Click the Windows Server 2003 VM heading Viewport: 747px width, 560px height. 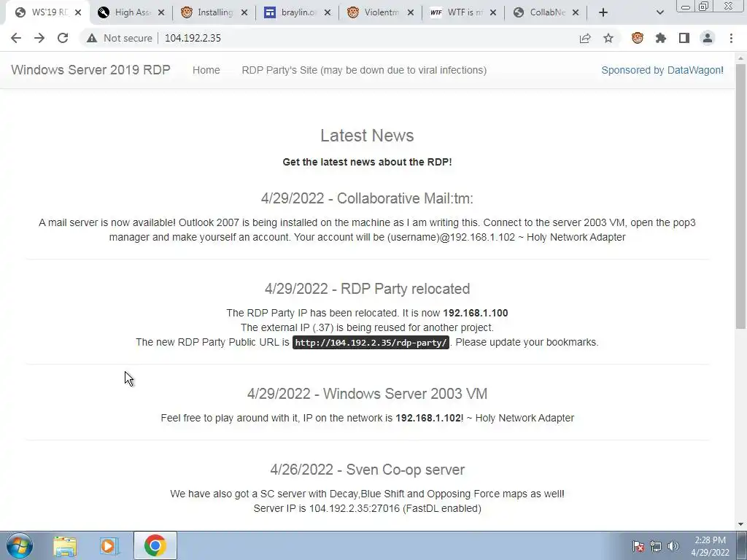[367, 393]
